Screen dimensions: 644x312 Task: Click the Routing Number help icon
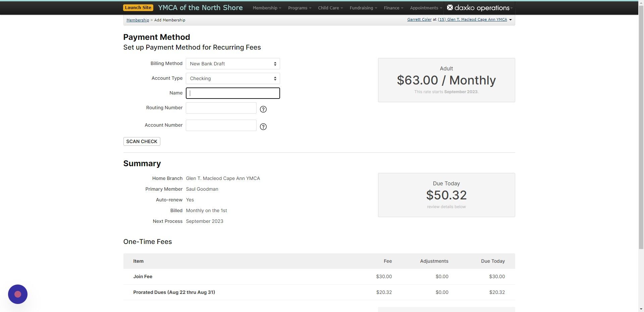point(263,109)
